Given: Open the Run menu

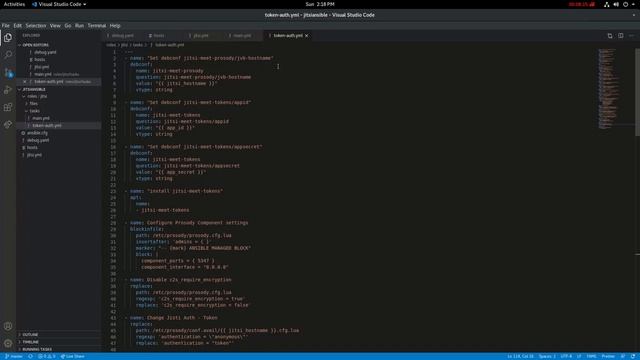Looking at the screenshot, I should pyautogui.click(x=79, y=25).
